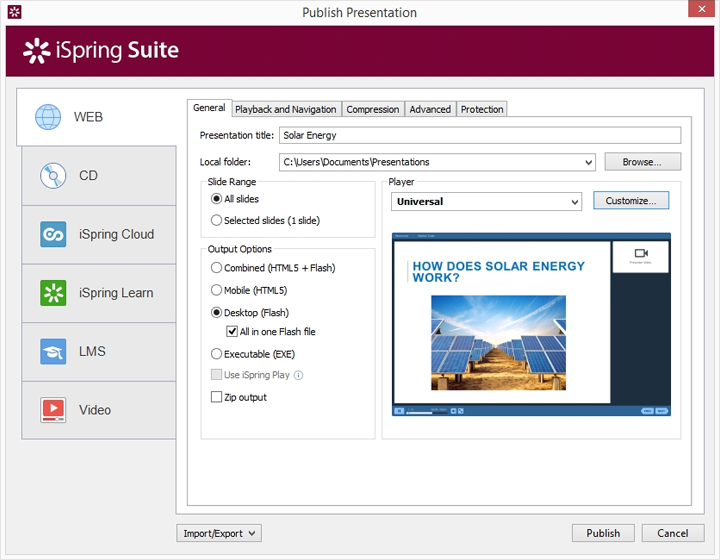The width and height of the screenshot is (720, 560).
Task: Switch to the Compression tab
Action: (x=373, y=109)
